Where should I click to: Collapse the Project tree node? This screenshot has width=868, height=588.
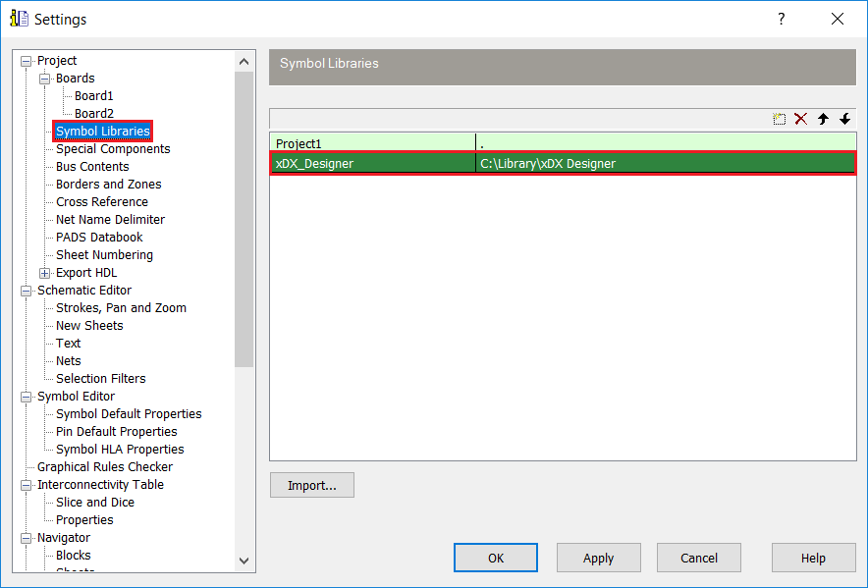(26, 61)
